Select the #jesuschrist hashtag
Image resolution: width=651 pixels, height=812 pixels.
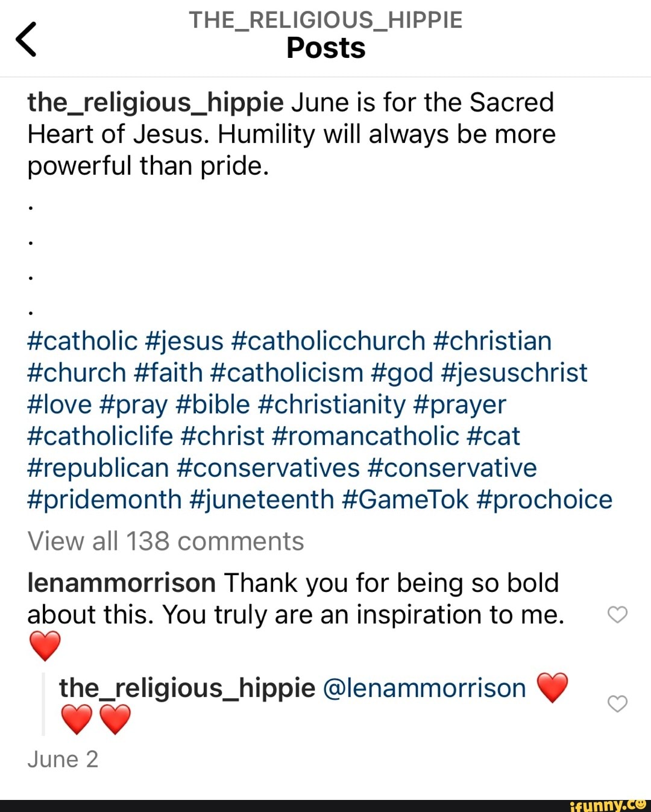pos(514,373)
